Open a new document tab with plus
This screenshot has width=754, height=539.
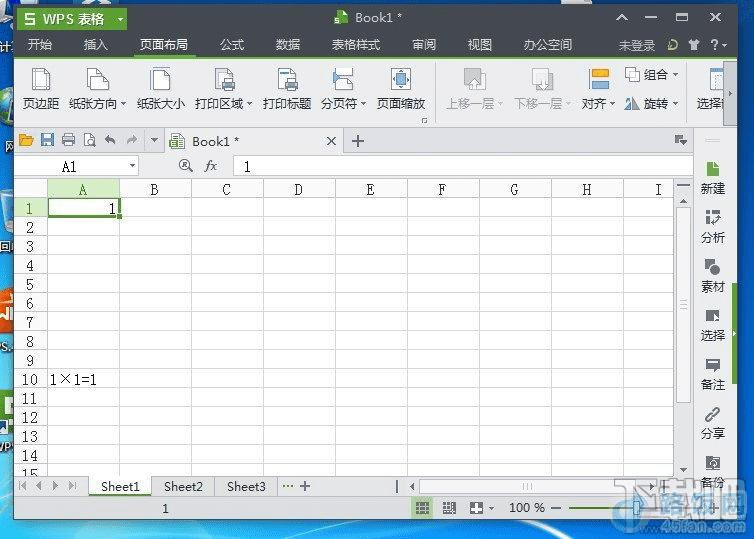[357, 141]
